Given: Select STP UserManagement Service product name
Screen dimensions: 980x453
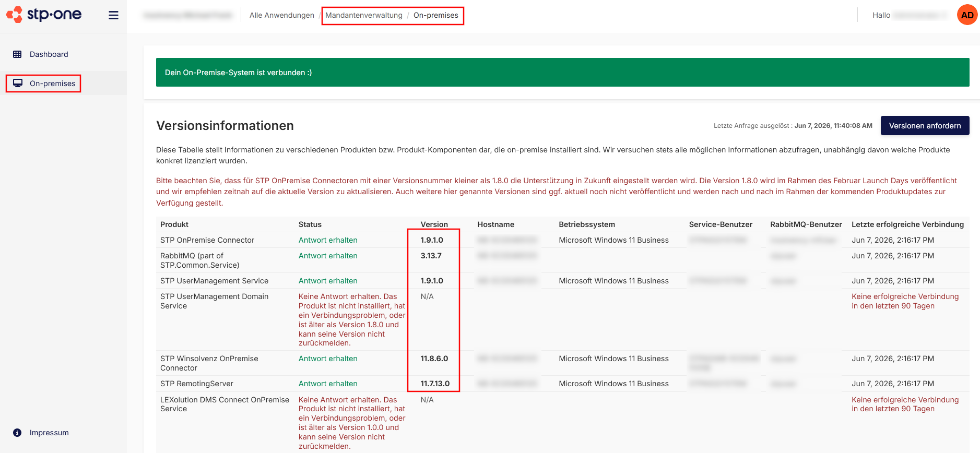Looking at the screenshot, I should click(x=214, y=281).
